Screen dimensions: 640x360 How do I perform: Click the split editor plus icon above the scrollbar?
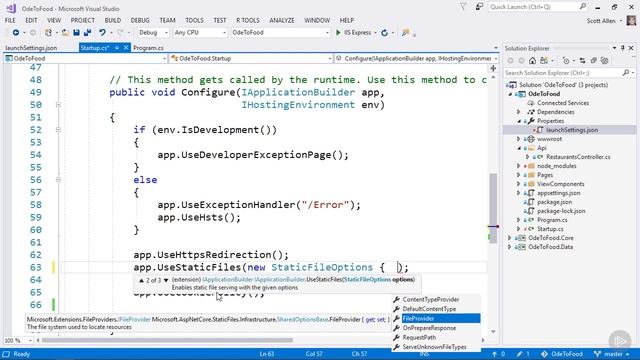493,68
